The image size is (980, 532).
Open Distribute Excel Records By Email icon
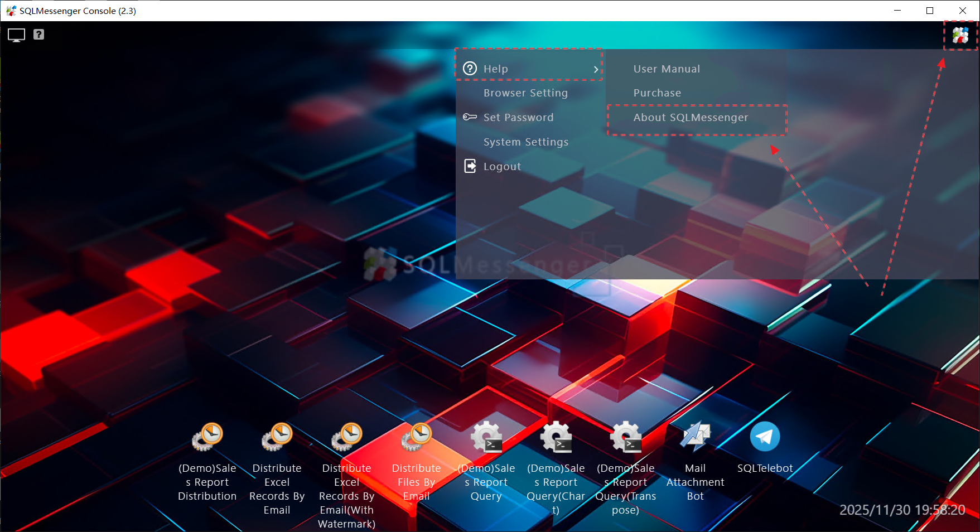[x=277, y=437]
